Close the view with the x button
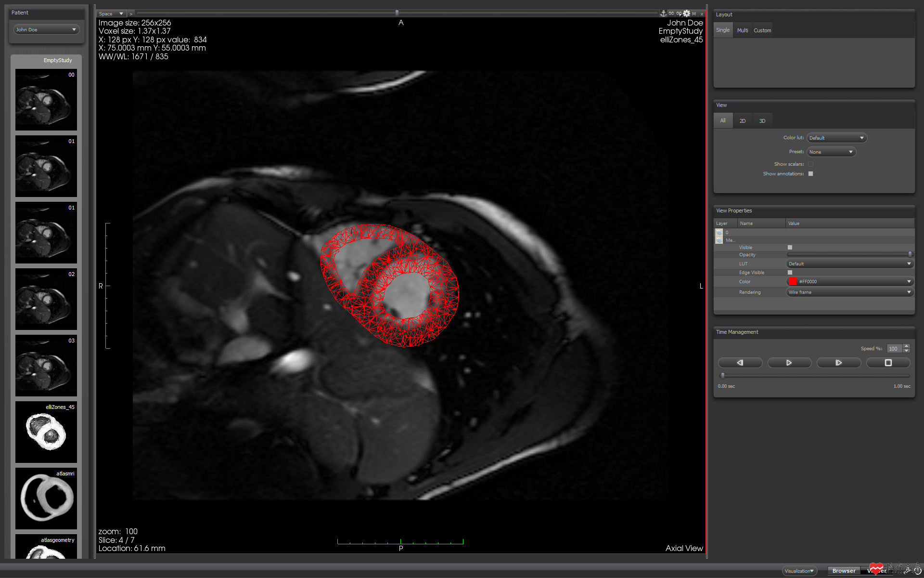 (702, 13)
